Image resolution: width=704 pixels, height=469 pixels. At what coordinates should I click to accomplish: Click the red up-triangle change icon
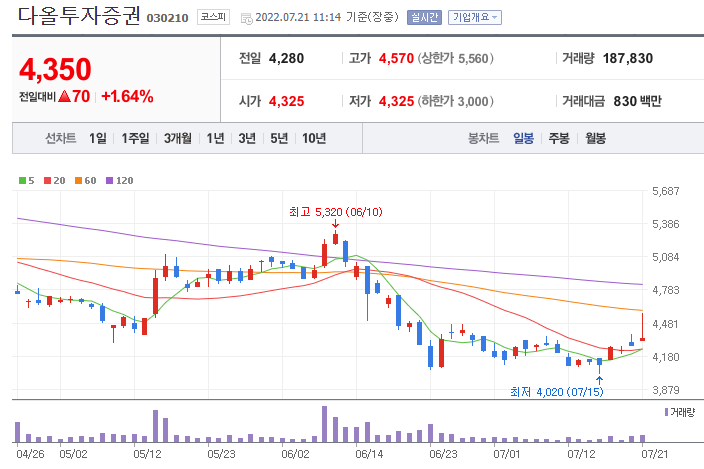(x=65, y=96)
